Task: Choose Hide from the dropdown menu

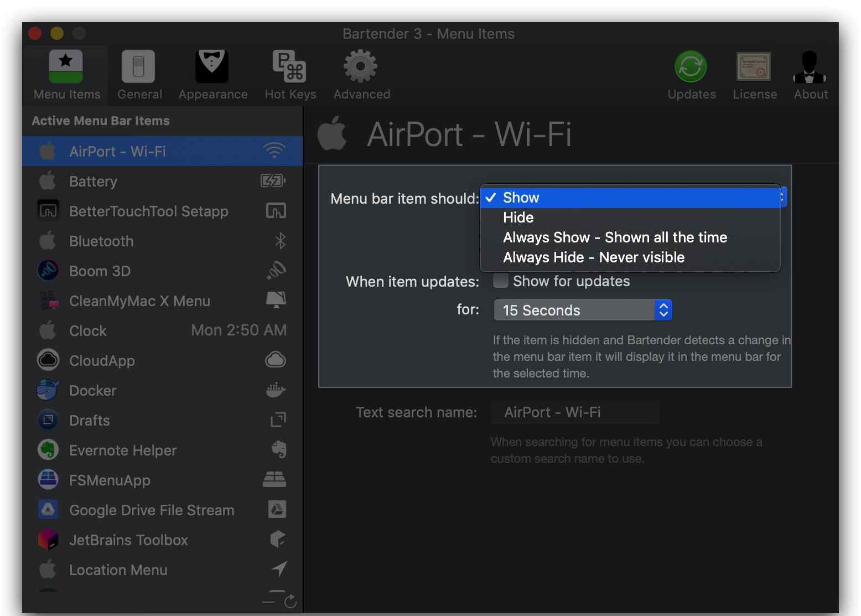Action: tap(630, 218)
